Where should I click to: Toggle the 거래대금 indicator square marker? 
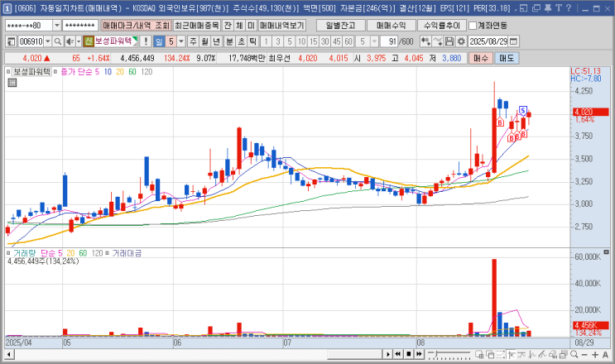tap(107, 253)
